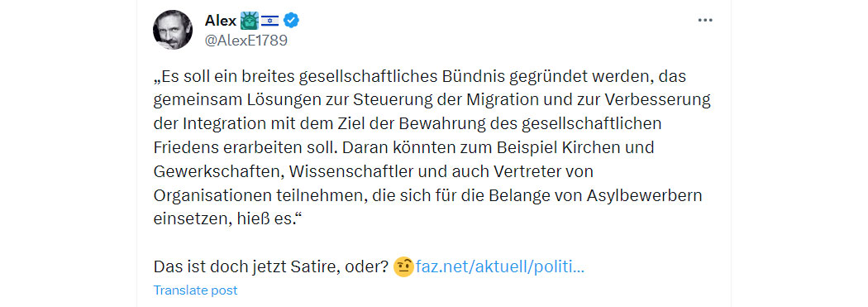868x307 pixels.
Task: Open the @AlexE1789 handle profile
Action: 246,41
